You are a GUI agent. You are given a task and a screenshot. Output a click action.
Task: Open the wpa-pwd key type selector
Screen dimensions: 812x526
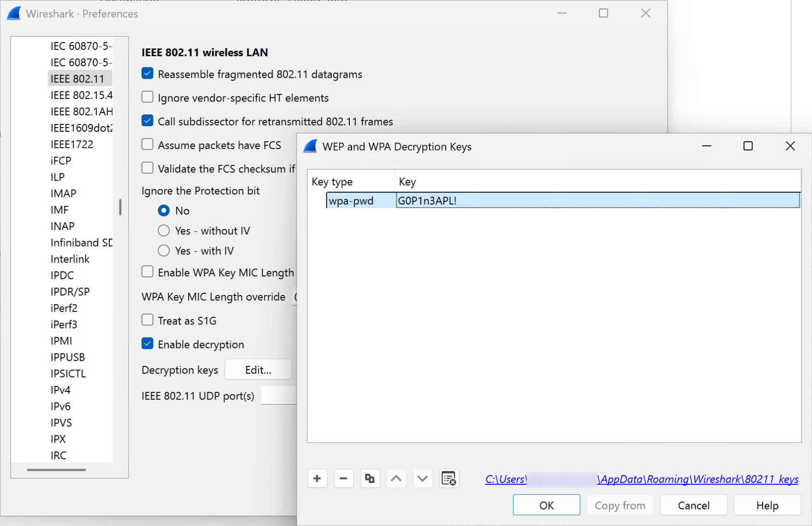(361, 201)
